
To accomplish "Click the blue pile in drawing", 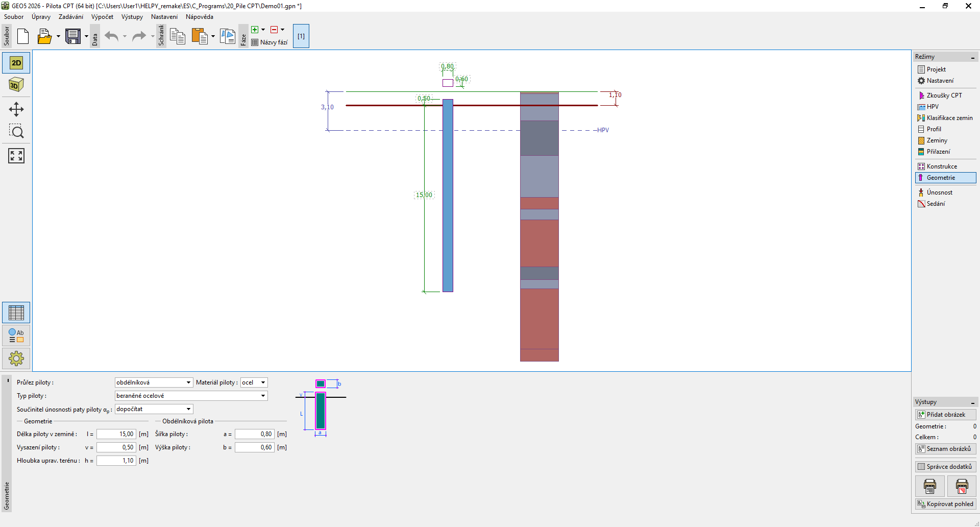I will [448, 196].
